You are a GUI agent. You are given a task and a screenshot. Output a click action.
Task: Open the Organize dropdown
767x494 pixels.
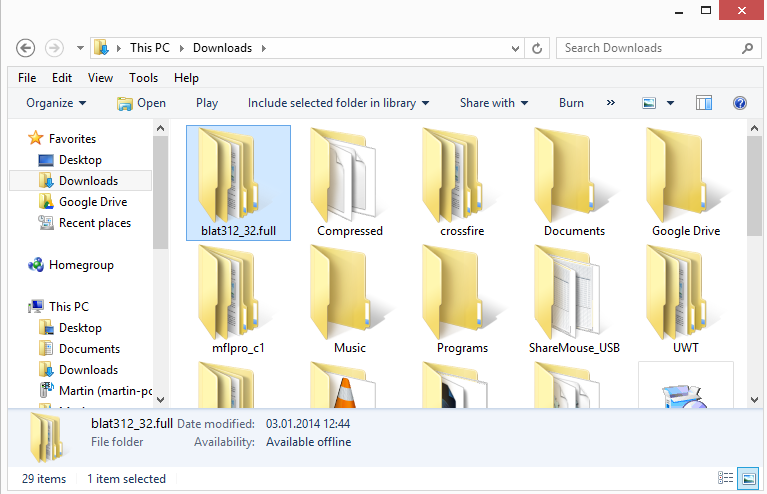click(x=56, y=103)
